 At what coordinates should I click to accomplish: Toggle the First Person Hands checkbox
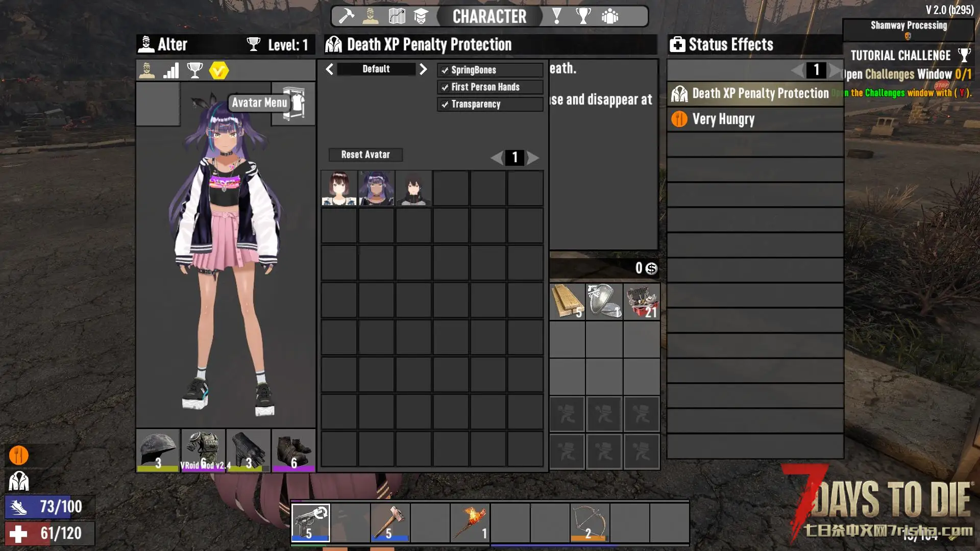(x=445, y=87)
